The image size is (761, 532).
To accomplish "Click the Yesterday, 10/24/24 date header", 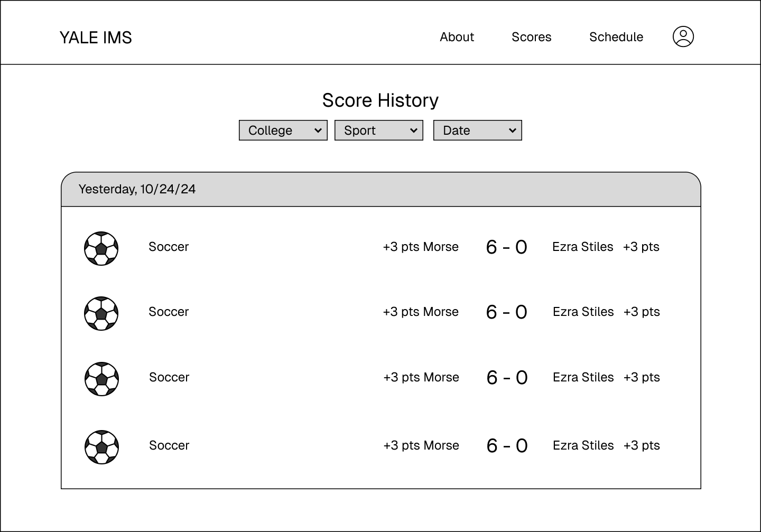I will [x=137, y=189].
